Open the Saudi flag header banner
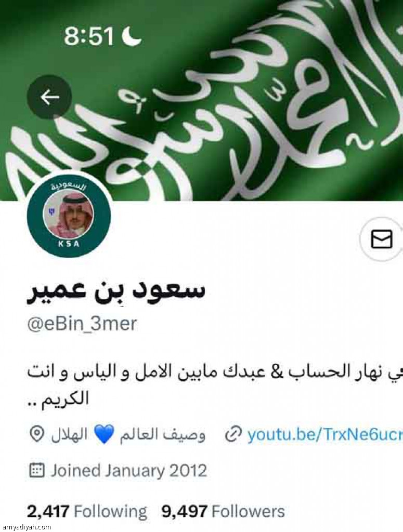Image resolution: width=403 pixels, height=532 pixels. (201, 100)
